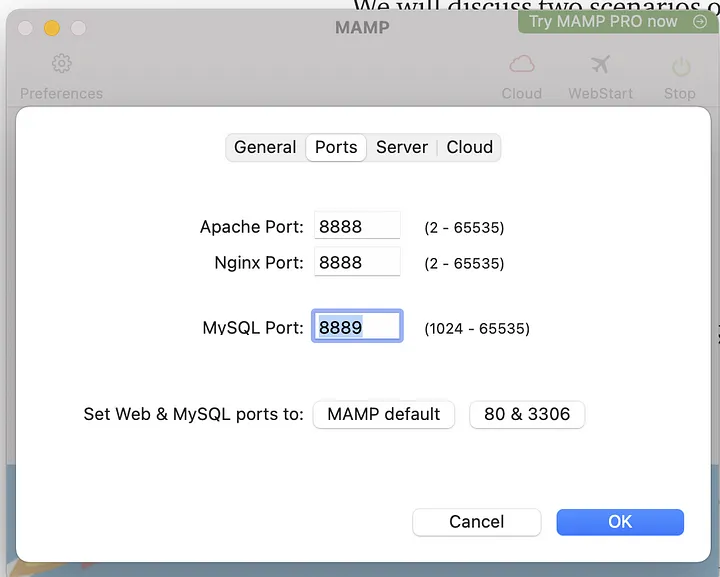720x577 pixels.
Task: Click the yellow minimize window button
Action: point(52,28)
